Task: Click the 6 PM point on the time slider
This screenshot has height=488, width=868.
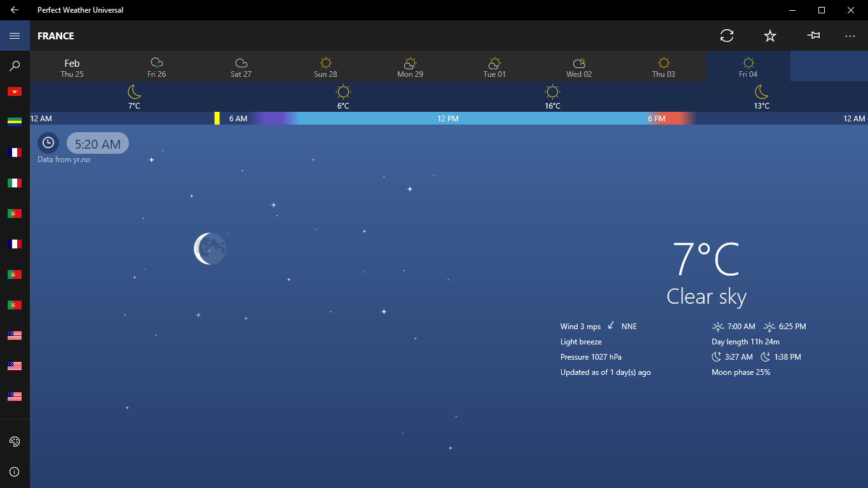Action: pos(656,118)
